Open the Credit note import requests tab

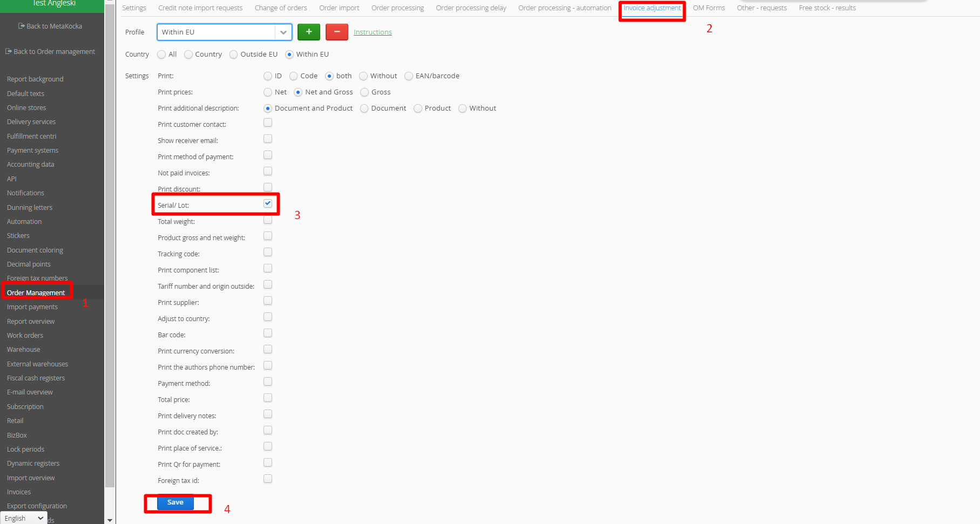point(200,8)
